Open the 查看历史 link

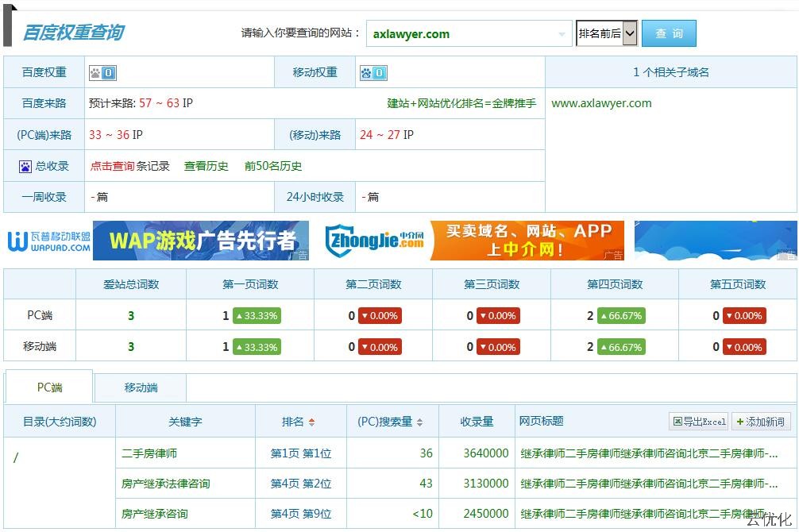(x=207, y=166)
